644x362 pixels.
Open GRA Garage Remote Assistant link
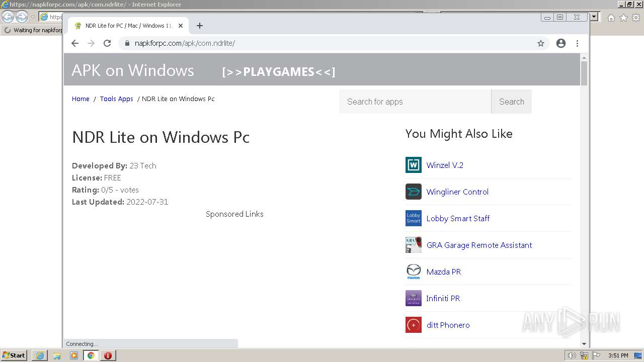pyautogui.click(x=479, y=245)
